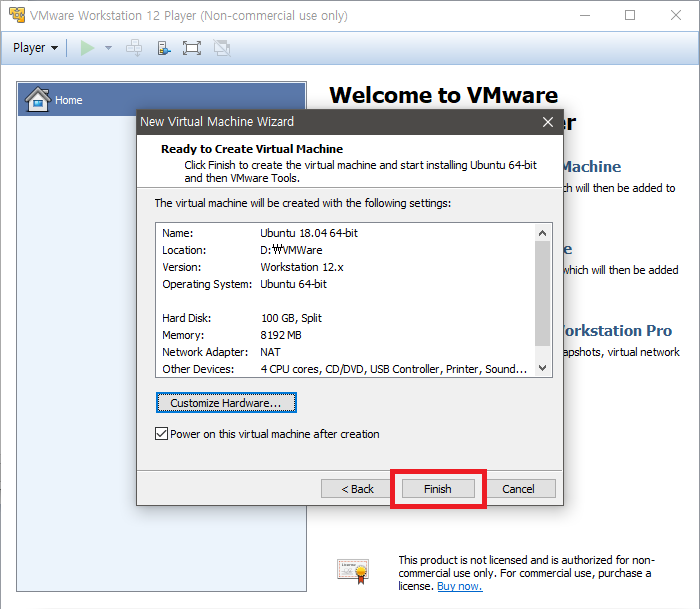Click the settings list scrollbar thumb
The image size is (700, 609).
(542, 293)
